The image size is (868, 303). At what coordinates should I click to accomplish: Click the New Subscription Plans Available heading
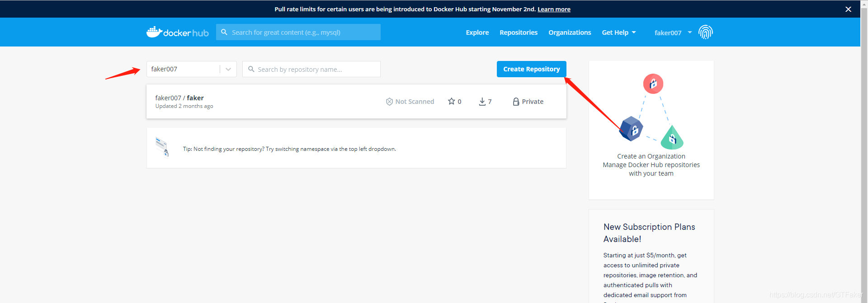point(649,233)
